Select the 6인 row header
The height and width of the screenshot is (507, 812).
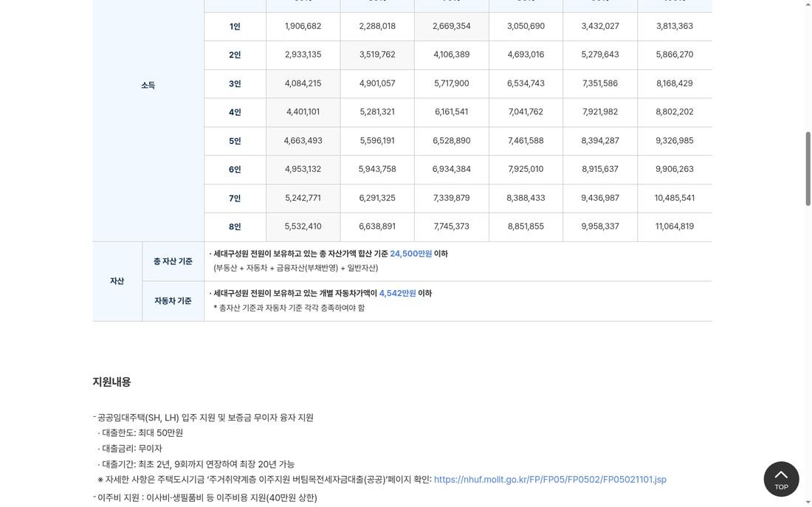point(235,169)
